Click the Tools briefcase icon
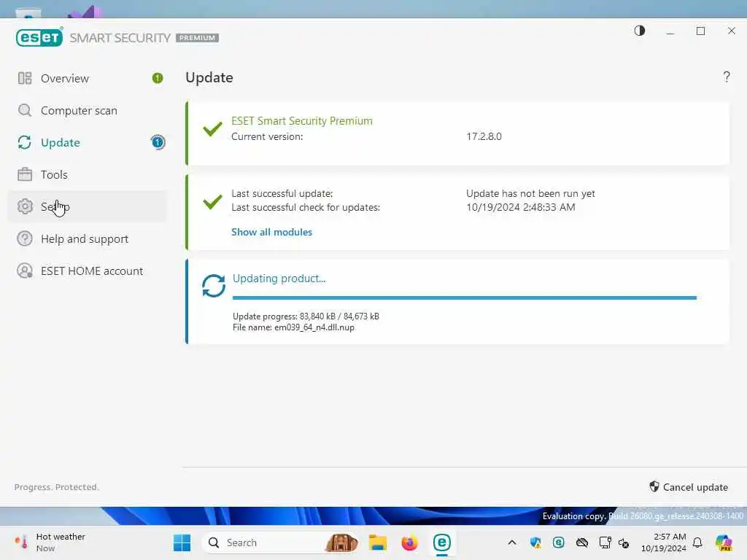 [x=25, y=174]
